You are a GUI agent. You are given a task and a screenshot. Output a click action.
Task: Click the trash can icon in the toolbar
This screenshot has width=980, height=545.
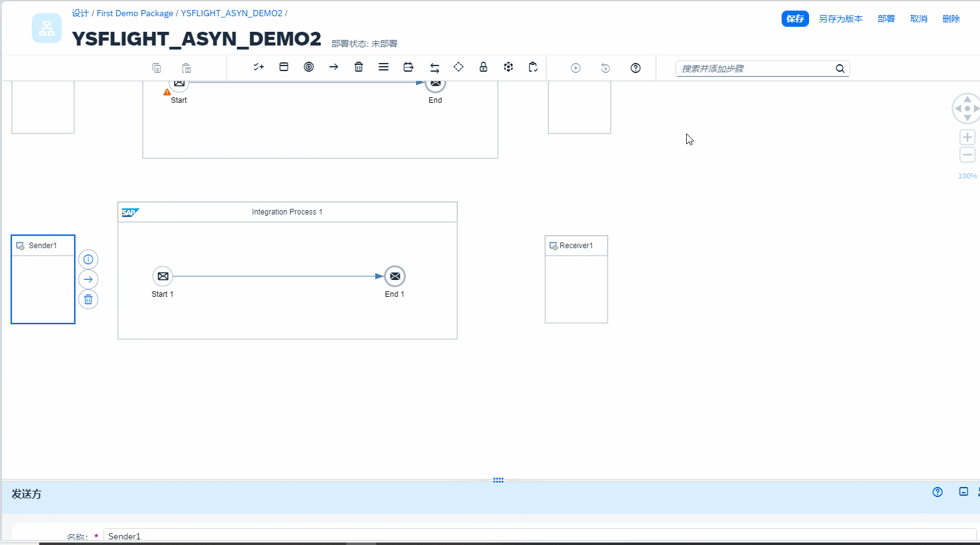pos(359,67)
